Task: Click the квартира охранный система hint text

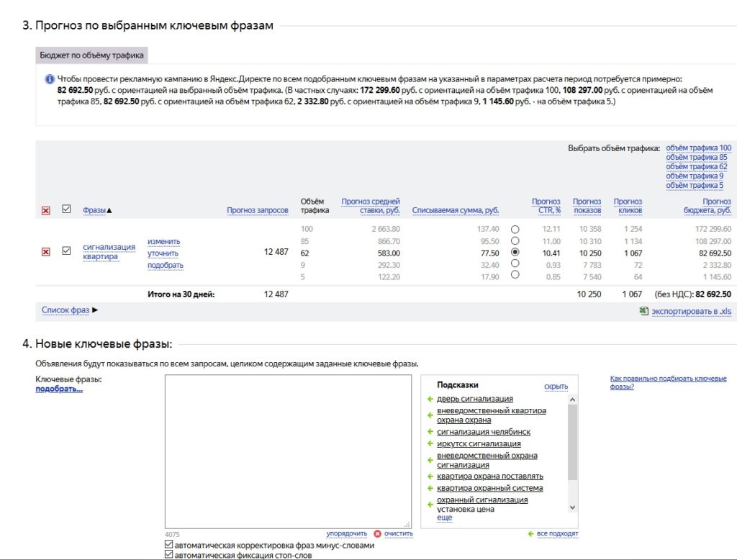Action: [489, 488]
